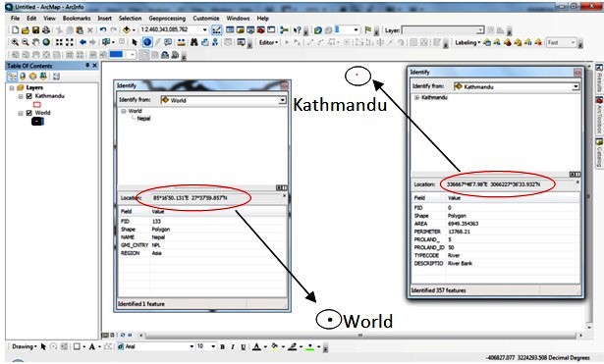Activate the Identify tool
Viewport: 604px width, 364px height.
tap(147, 42)
